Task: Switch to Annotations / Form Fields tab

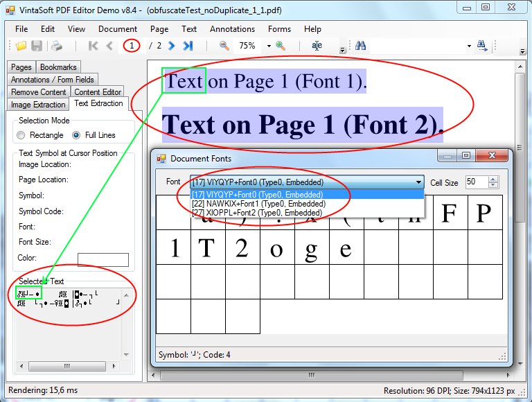Action: [x=53, y=80]
